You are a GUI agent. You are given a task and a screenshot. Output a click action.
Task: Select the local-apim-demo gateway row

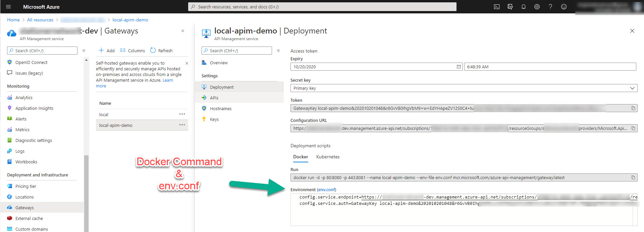pos(142,125)
